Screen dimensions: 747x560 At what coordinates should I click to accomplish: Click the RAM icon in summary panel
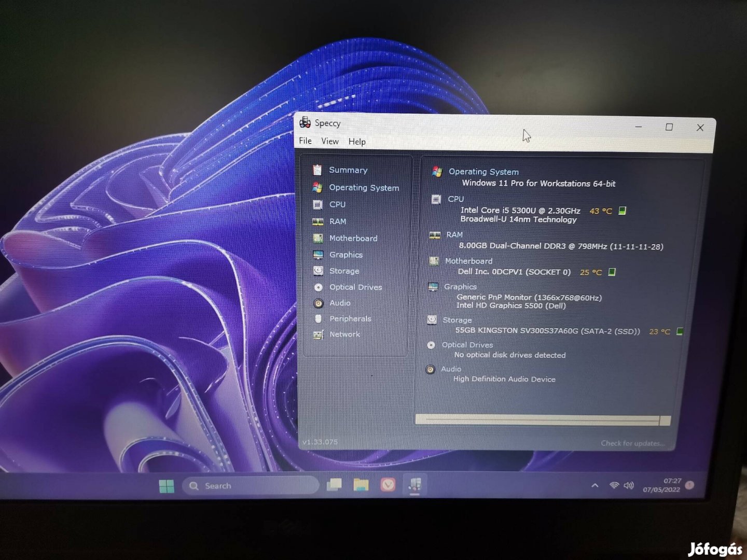coord(435,235)
